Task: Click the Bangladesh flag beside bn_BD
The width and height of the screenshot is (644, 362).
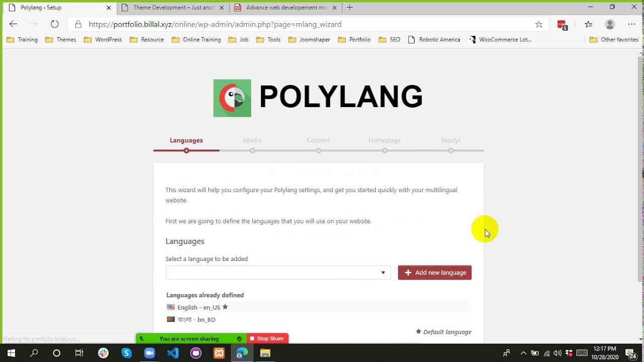Action: click(x=171, y=319)
